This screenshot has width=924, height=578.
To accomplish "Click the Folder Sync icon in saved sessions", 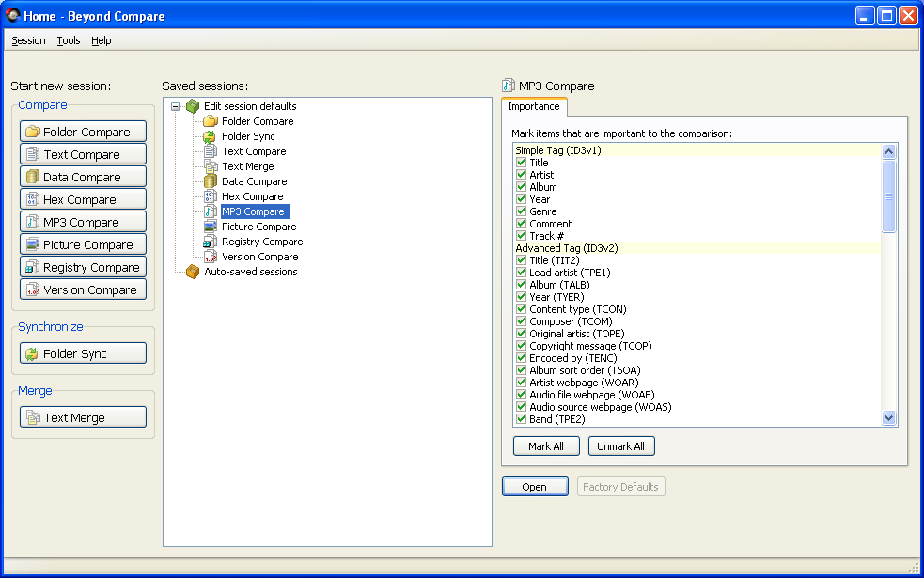I will point(212,136).
